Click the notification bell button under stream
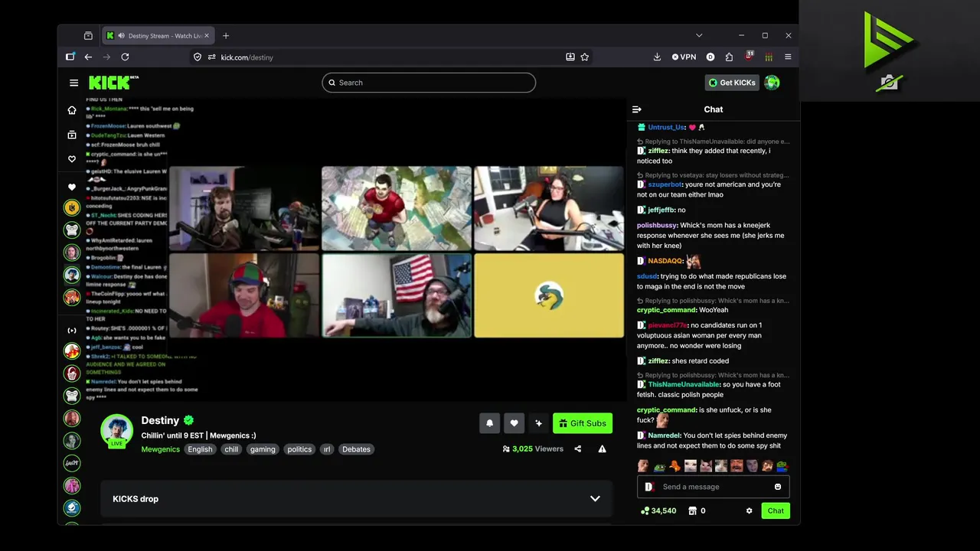The height and width of the screenshot is (551, 980). click(x=490, y=423)
